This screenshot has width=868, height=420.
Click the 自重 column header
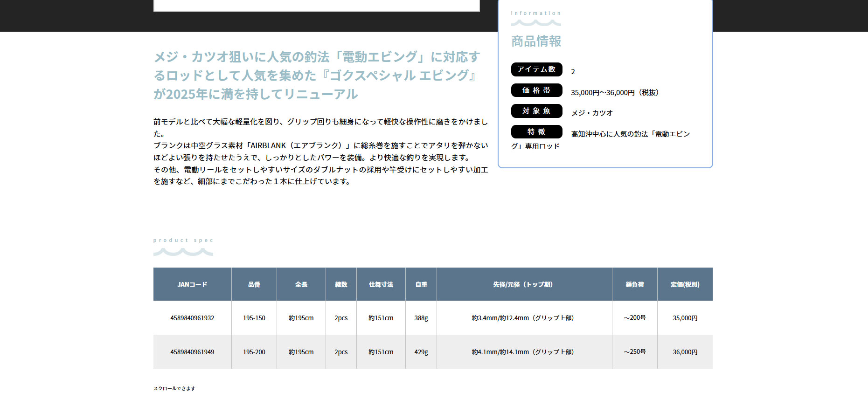[421, 284]
